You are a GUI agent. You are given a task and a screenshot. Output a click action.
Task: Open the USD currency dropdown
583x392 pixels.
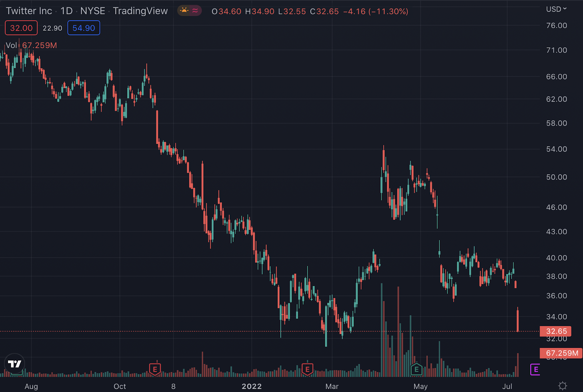point(556,9)
